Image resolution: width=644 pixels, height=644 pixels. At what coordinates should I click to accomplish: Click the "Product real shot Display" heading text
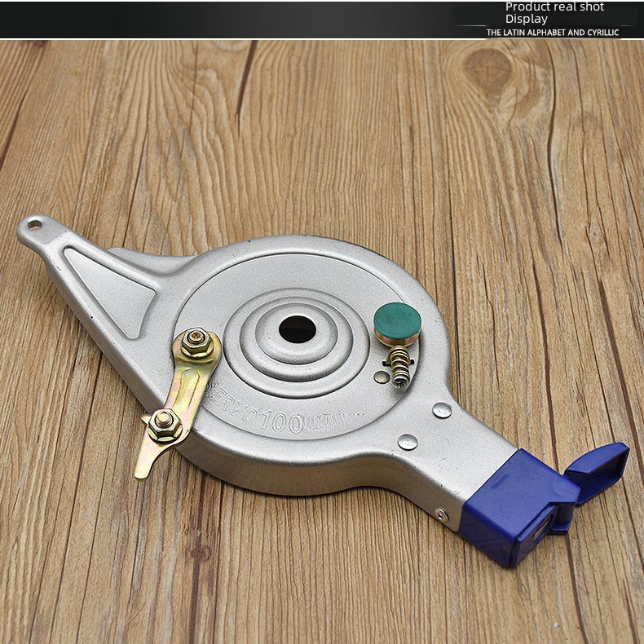[x=554, y=13]
